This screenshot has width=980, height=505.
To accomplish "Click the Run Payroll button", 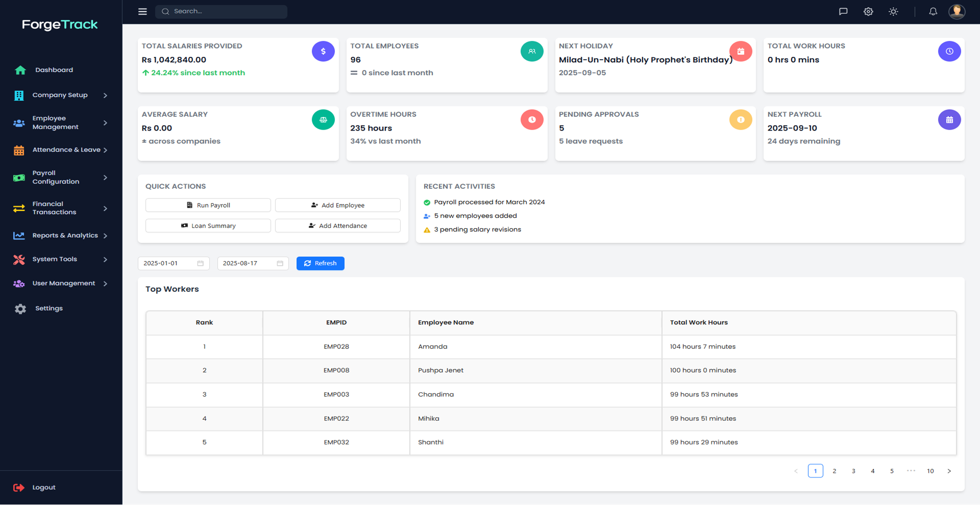I will 208,205.
